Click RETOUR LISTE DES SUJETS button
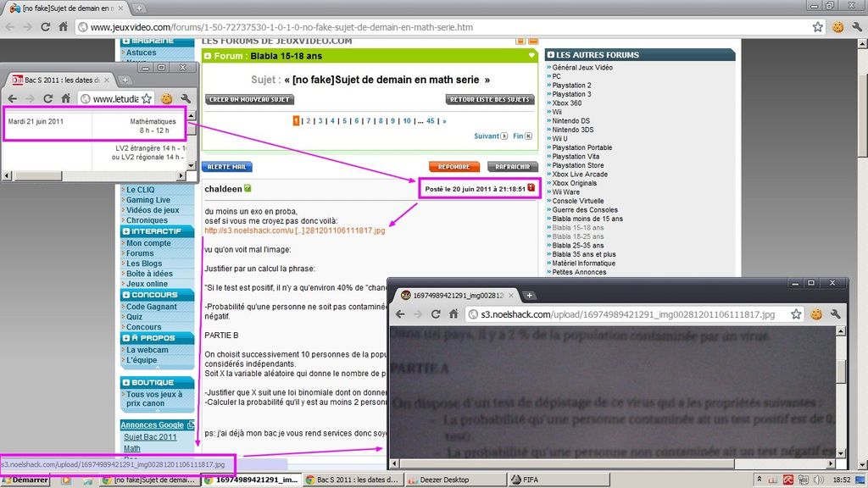The width and height of the screenshot is (868, 488). tap(490, 100)
